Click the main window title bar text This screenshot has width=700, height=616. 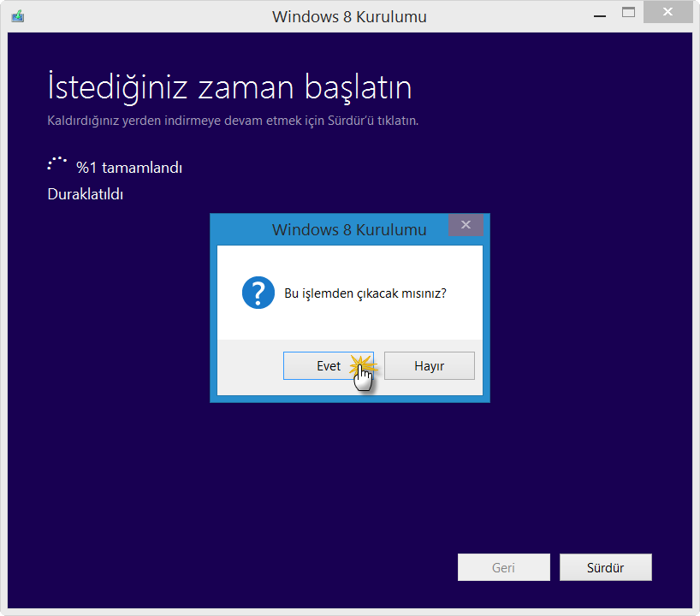tap(349, 17)
